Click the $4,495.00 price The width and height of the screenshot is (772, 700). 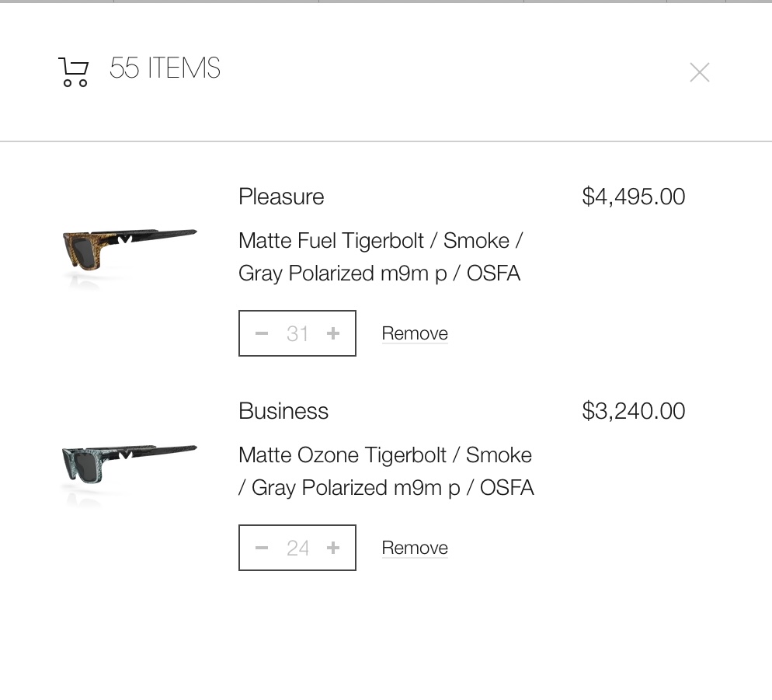click(633, 197)
